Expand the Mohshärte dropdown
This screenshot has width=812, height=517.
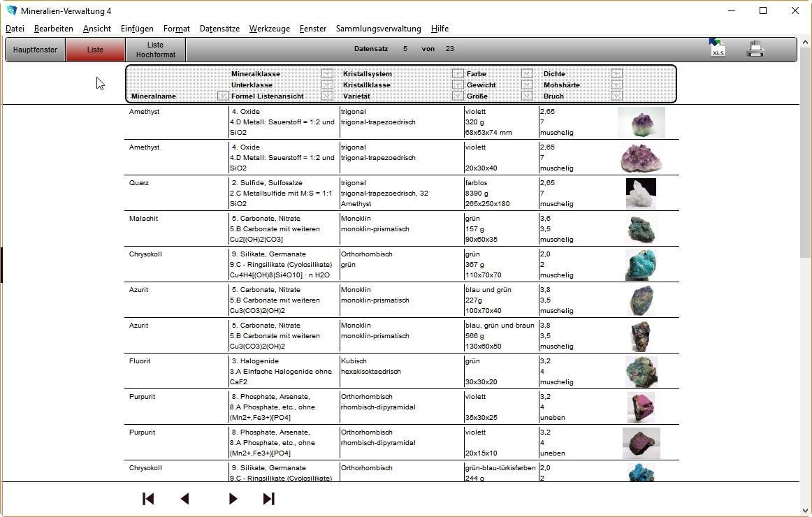pos(616,85)
